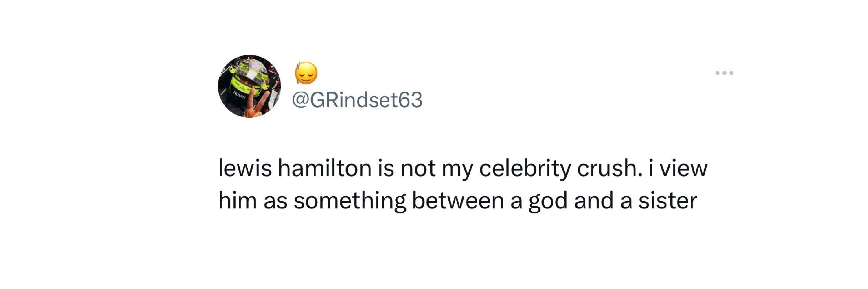Open the @GRindset63 profile handle link
Screen dimensions: 868x289
pos(357,100)
